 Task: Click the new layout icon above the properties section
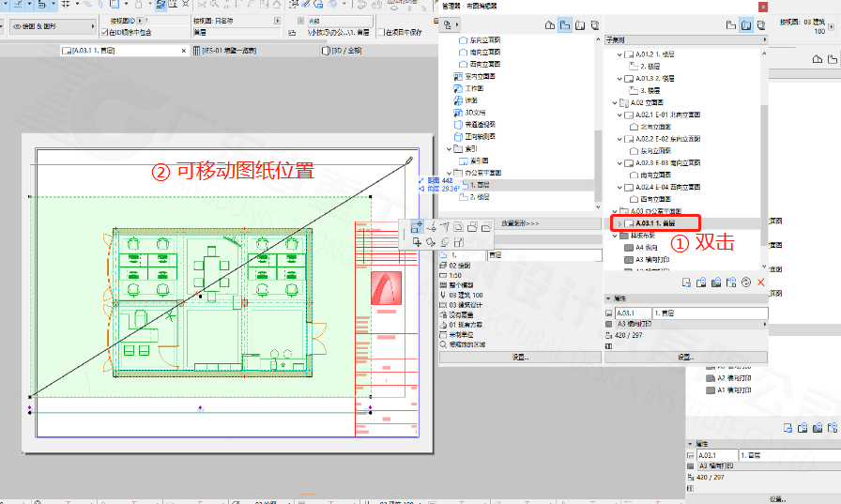pyautogui.click(x=687, y=282)
